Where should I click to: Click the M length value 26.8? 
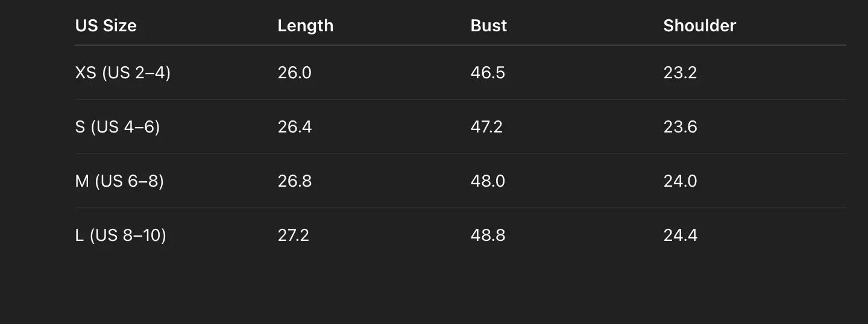click(294, 181)
